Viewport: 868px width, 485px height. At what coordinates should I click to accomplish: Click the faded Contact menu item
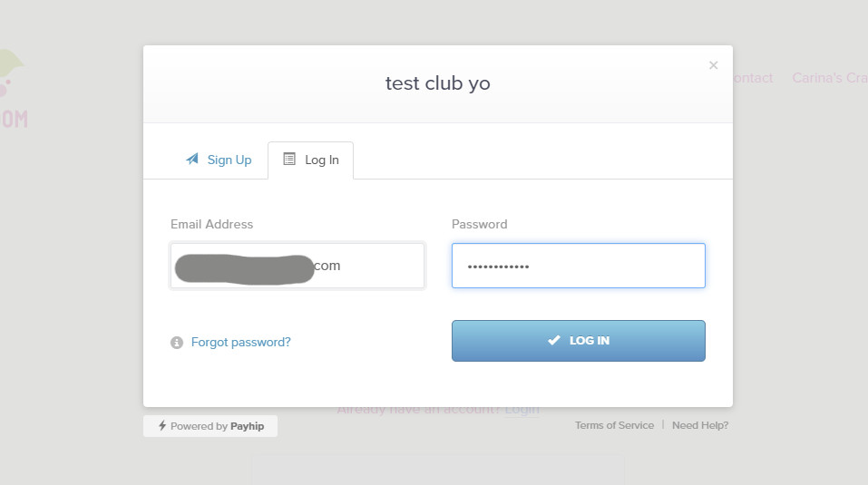point(753,78)
